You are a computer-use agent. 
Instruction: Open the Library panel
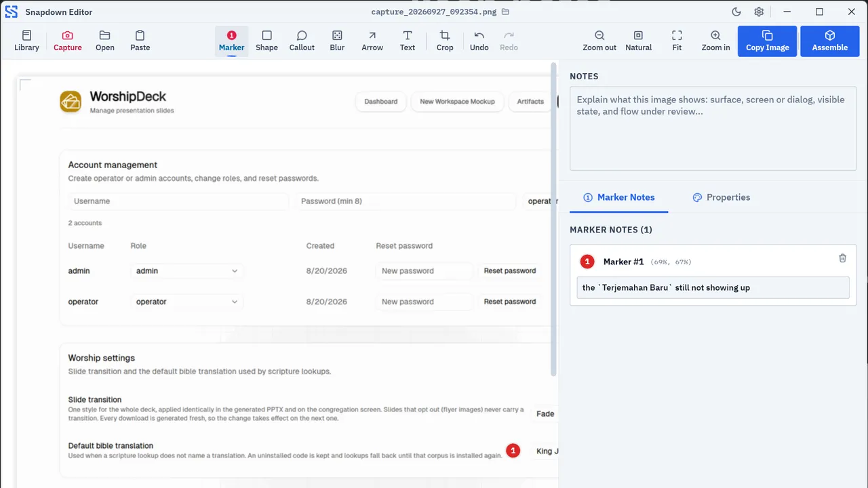[x=26, y=41]
